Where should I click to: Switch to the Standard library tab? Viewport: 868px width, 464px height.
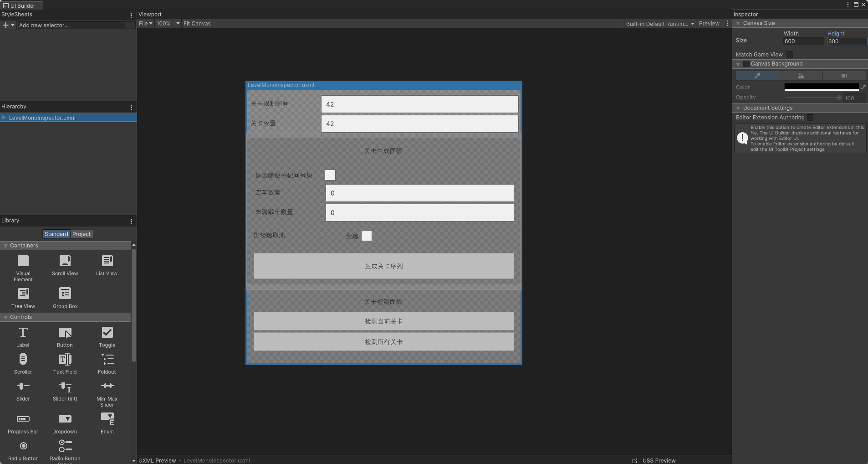point(56,234)
